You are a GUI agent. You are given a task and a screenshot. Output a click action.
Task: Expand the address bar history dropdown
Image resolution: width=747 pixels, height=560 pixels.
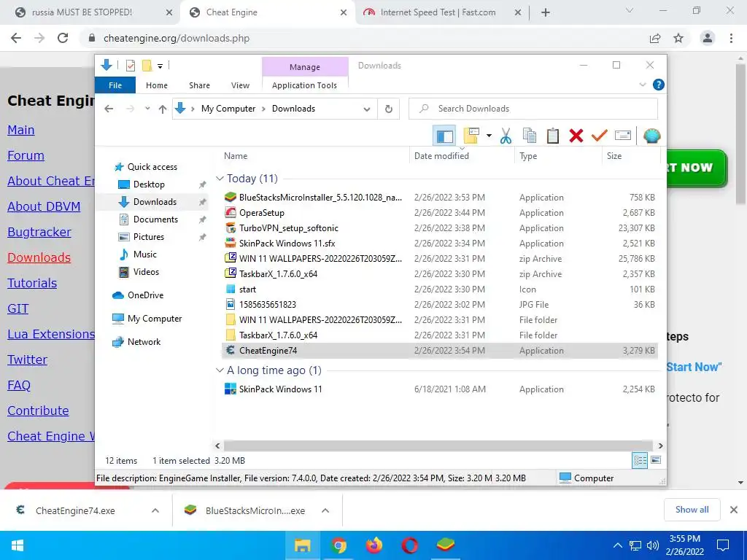367,109
